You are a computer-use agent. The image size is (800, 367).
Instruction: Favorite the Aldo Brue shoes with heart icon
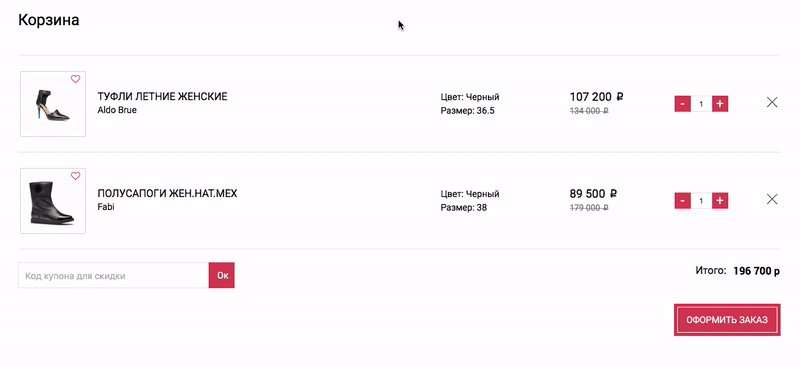(x=76, y=79)
